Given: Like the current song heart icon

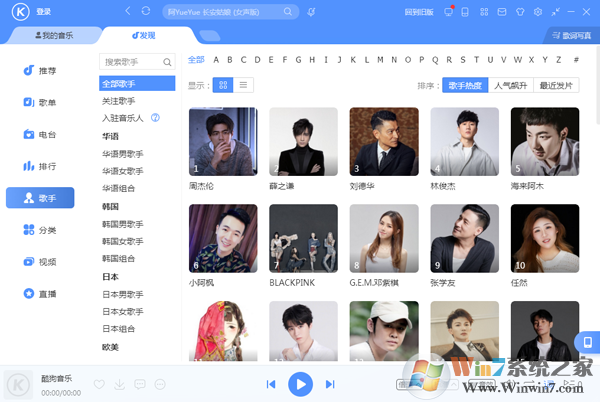Looking at the screenshot, I should [x=99, y=384].
